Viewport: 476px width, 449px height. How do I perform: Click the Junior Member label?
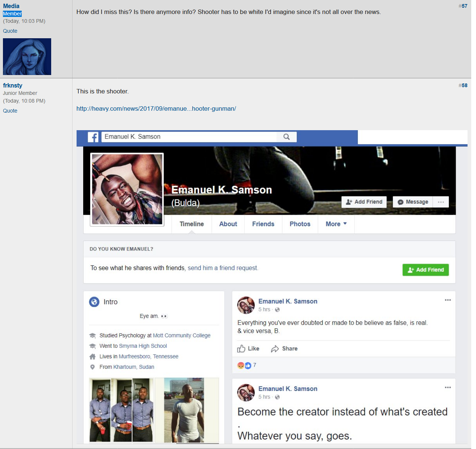[20, 93]
